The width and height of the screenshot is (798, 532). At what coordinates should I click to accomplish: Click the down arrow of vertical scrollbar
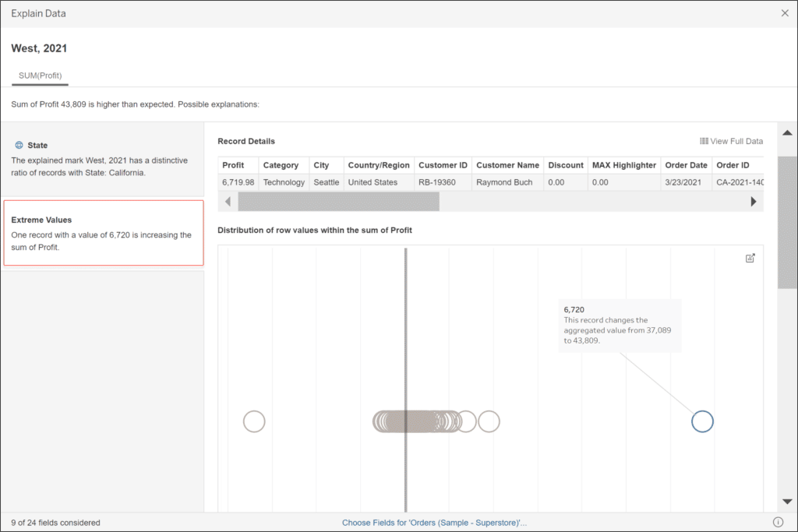[x=787, y=502]
